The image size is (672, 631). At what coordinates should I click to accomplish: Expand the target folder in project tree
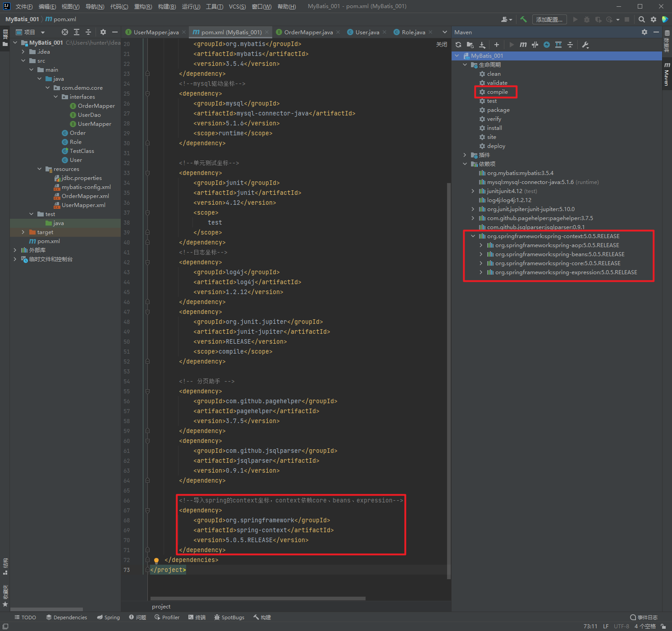pyautogui.click(x=23, y=232)
